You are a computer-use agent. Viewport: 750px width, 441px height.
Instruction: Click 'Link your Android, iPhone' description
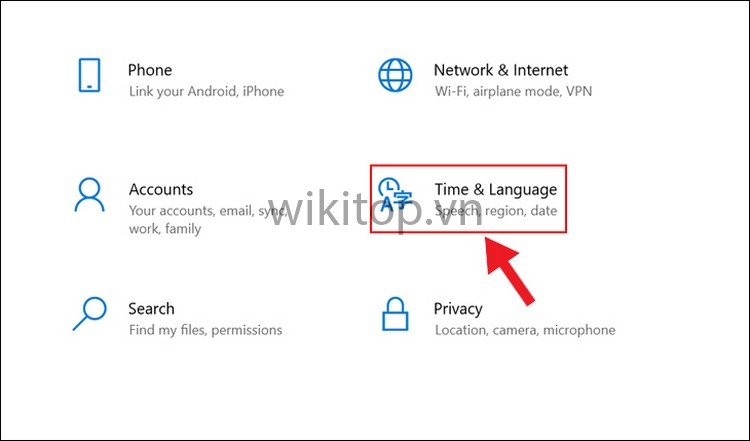pos(207,91)
